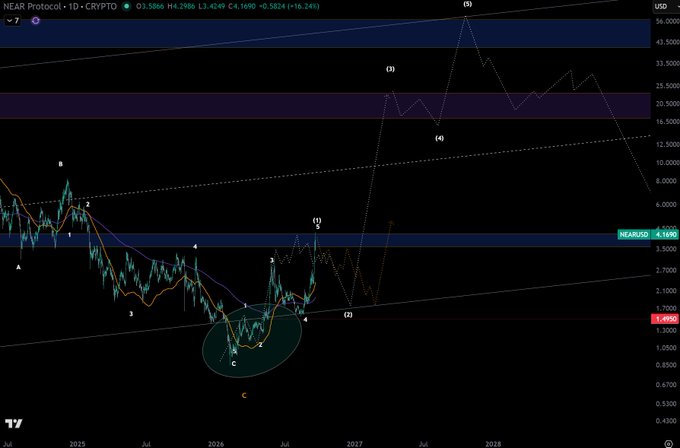Select the '(3)' wave label drawing
This screenshot has height=448, width=680.
[390, 69]
